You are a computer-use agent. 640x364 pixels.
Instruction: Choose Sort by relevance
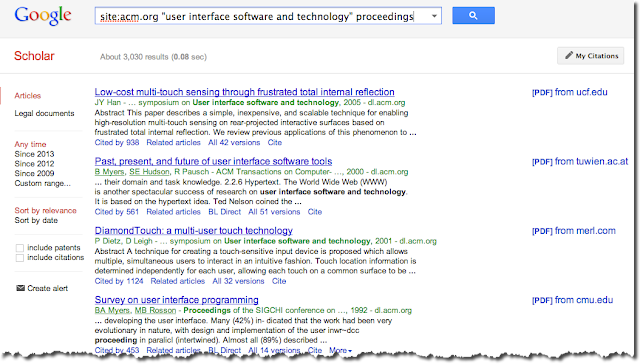pos(45,210)
